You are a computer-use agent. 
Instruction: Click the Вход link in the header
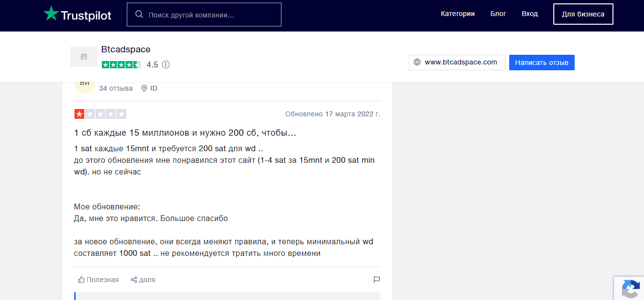530,14
